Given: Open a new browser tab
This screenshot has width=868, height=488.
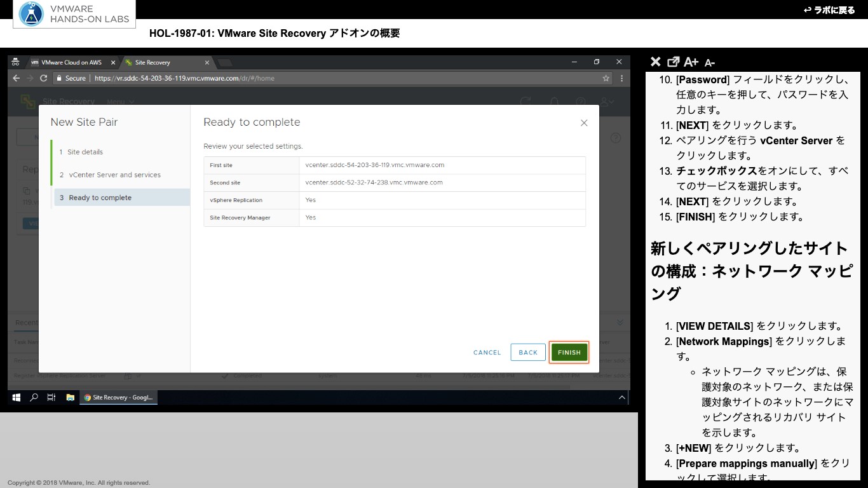Looking at the screenshot, I should 224,62.
